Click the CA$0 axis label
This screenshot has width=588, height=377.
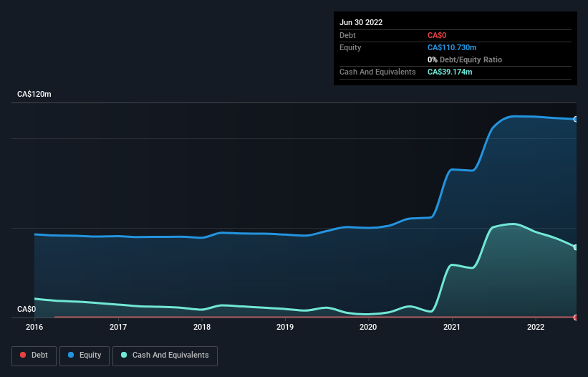tap(26, 309)
